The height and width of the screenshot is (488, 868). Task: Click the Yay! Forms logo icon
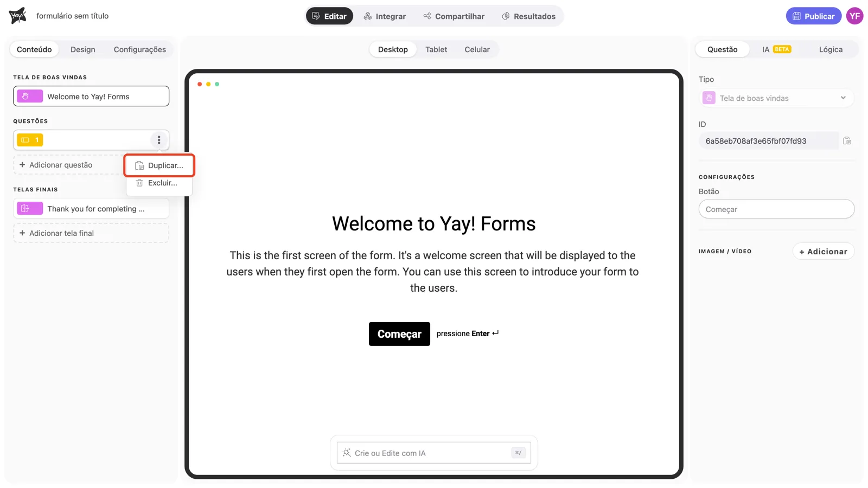click(17, 16)
